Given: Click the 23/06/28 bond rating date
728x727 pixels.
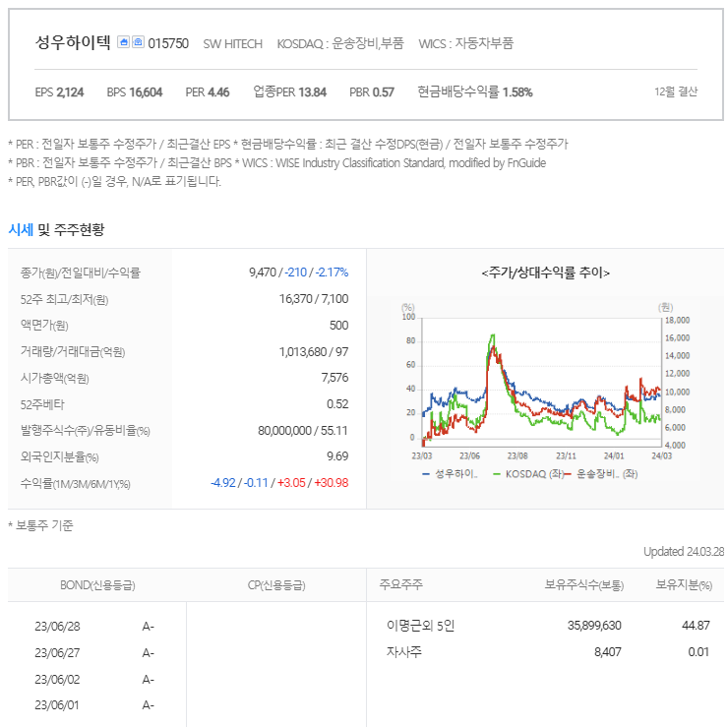Looking at the screenshot, I should [x=57, y=627].
